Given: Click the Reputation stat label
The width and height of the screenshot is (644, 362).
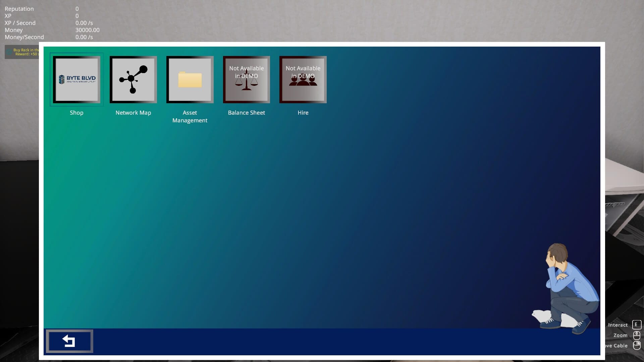Looking at the screenshot, I should pyautogui.click(x=19, y=9).
